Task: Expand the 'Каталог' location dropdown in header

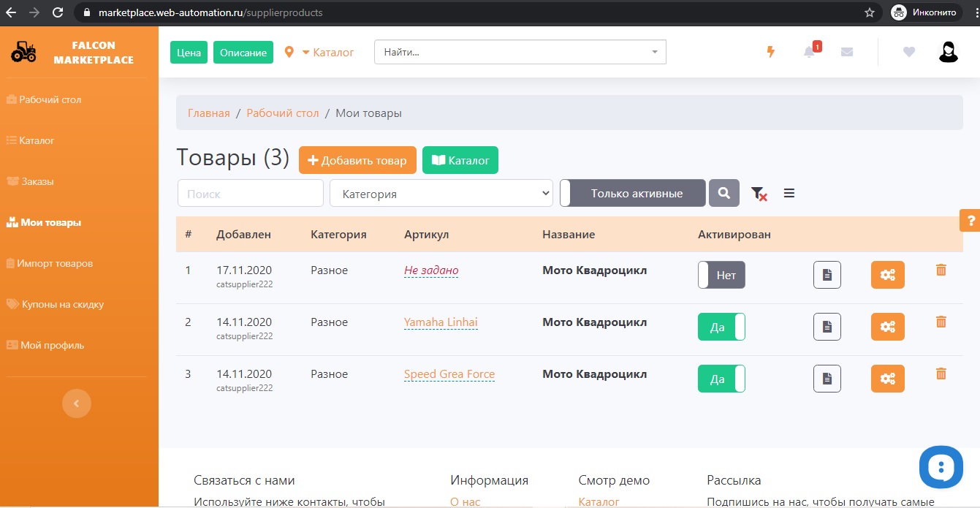Action: [x=327, y=53]
